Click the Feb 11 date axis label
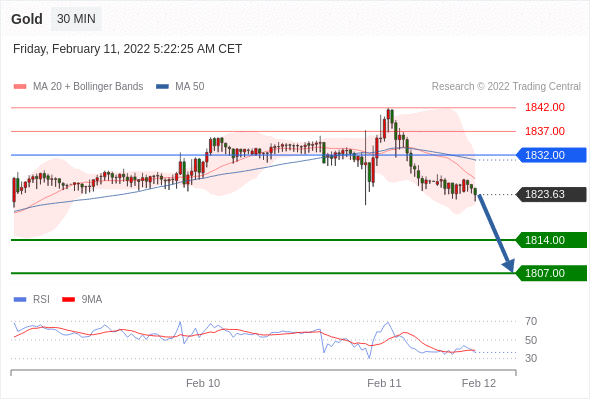The image size is (590, 400). point(384,383)
